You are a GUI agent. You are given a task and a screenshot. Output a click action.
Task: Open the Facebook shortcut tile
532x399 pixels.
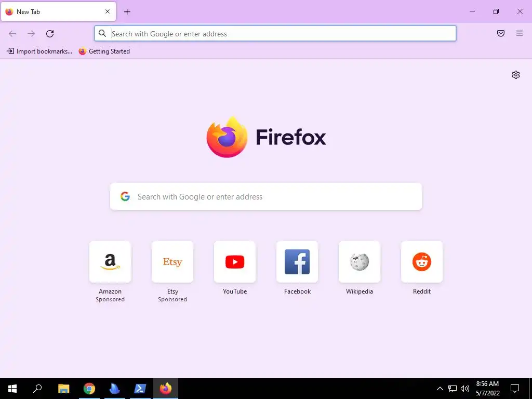pyautogui.click(x=297, y=262)
